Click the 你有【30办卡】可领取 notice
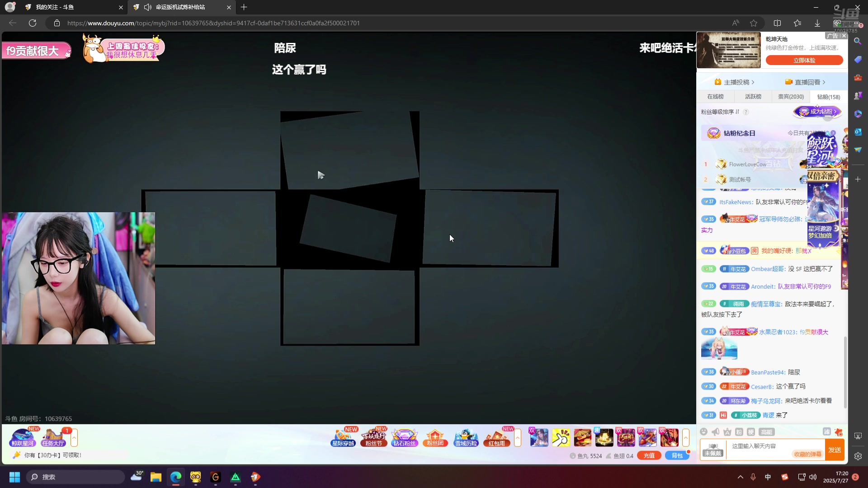 [x=53, y=455]
